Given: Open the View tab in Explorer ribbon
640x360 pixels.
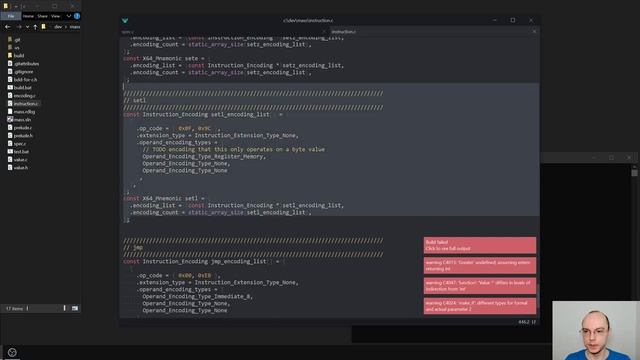Looking at the screenshot, I should tap(56, 16).
